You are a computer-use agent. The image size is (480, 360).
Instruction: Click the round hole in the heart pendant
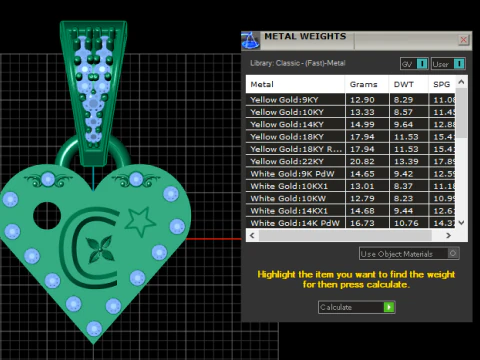coord(47,215)
